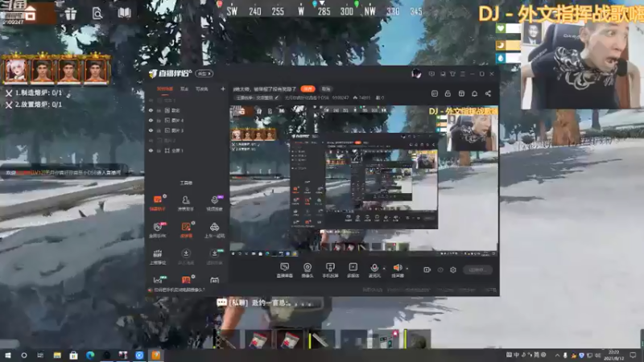The image size is (644, 362).
Task: Open the first orange tool in toolbox grid
Action: 158,204
